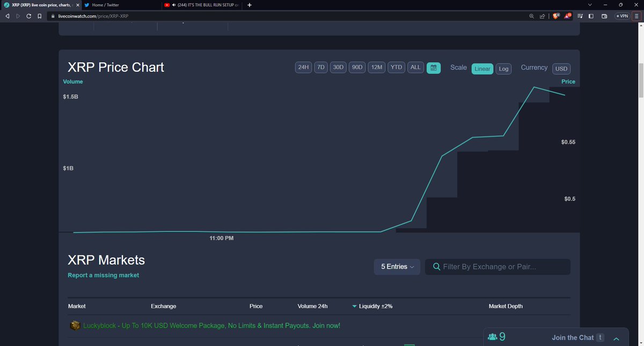Bookmark this page

tap(39, 16)
